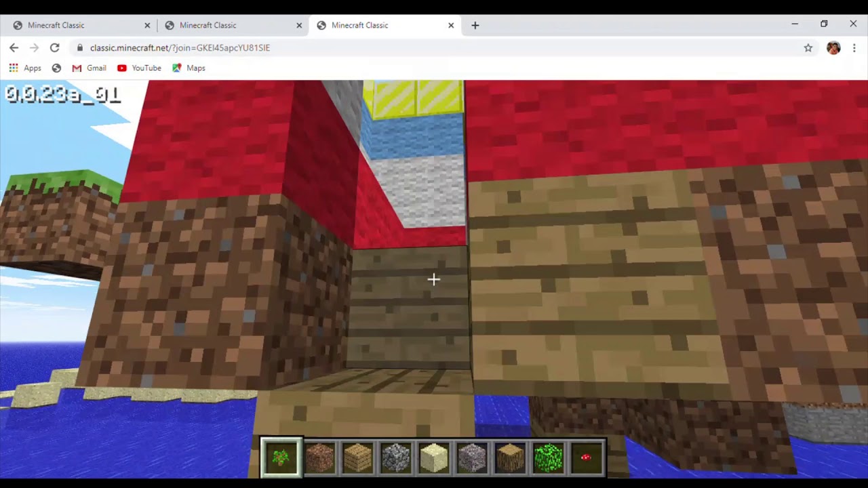
Task: Select the green leaves block in hotbar
Action: (547, 458)
